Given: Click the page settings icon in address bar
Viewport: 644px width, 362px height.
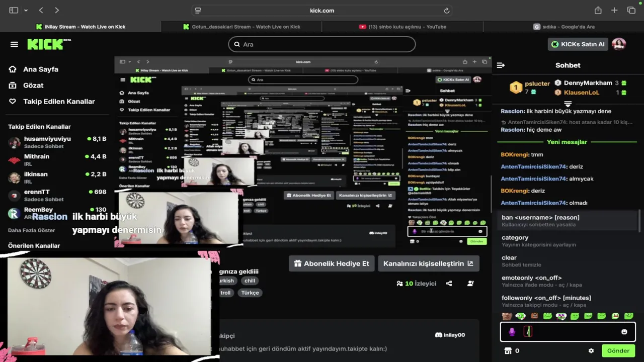Looking at the screenshot, I should pyautogui.click(x=198, y=11).
